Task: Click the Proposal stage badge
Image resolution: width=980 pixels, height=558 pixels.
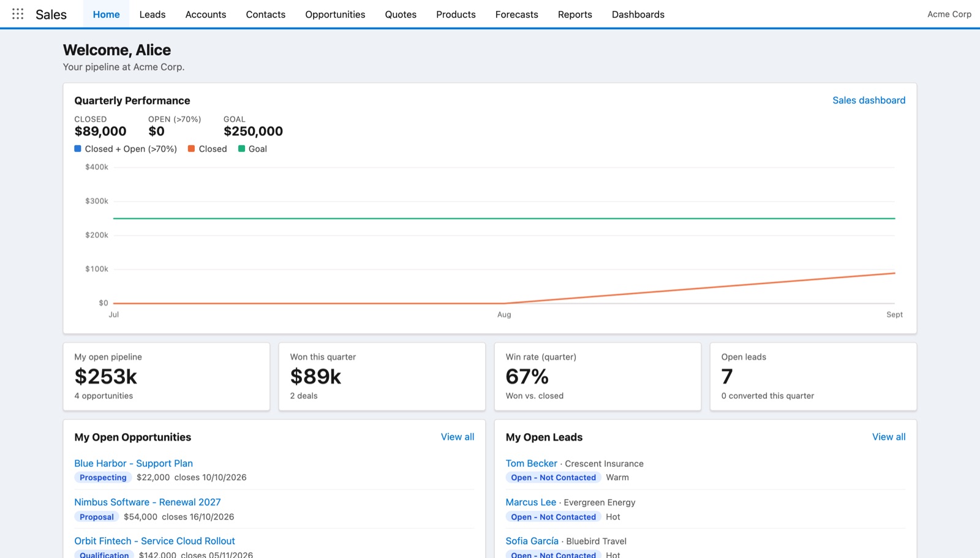Action: pyautogui.click(x=97, y=517)
